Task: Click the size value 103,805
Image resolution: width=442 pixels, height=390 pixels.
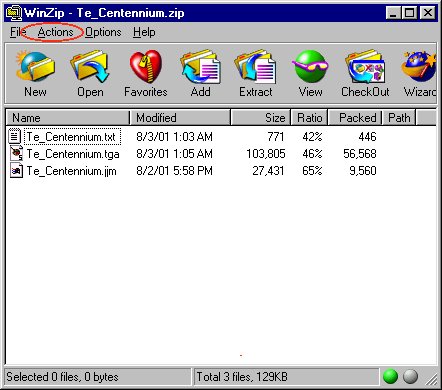Action: [x=266, y=154]
